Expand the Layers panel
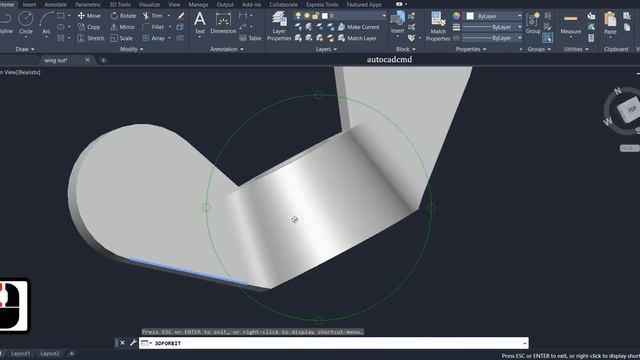 [326, 49]
